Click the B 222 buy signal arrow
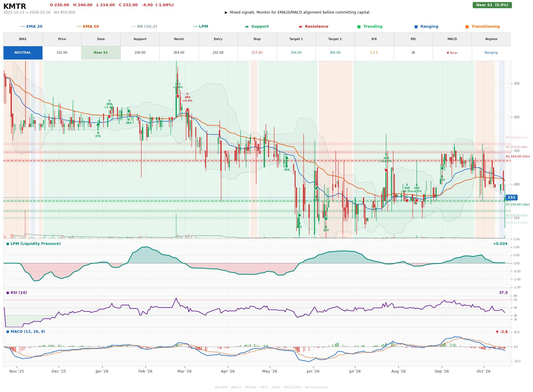The image size is (533, 392). pos(299,215)
